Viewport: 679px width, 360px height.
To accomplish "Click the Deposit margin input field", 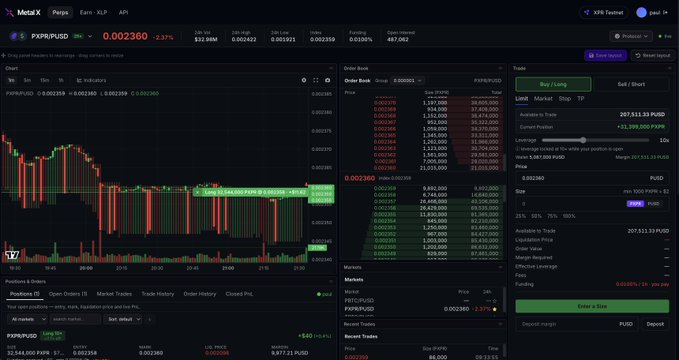I will [x=577, y=324].
